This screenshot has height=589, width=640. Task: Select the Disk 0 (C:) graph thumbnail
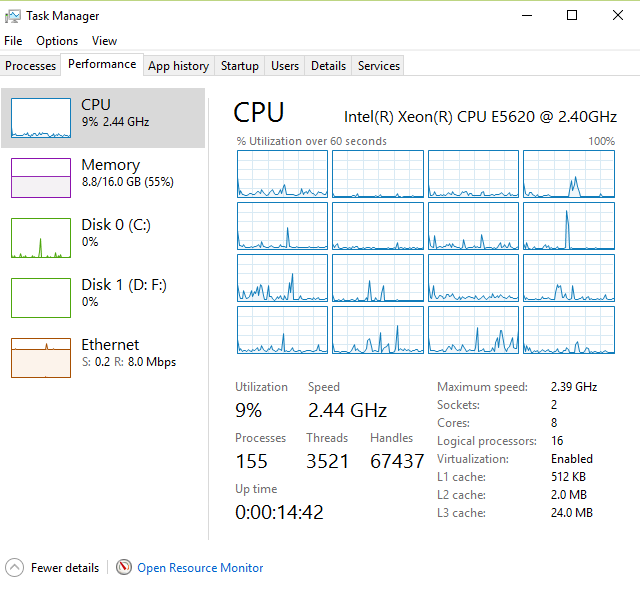(x=41, y=238)
